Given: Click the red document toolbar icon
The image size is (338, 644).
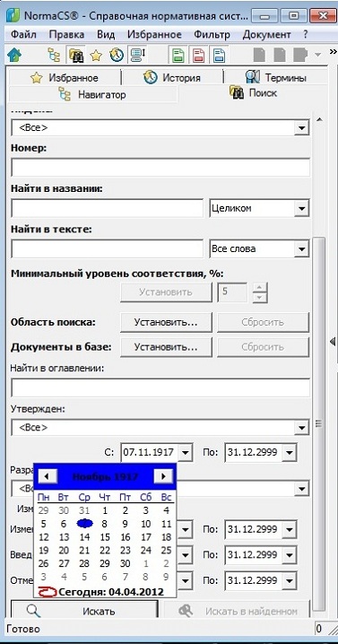Looking at the screenshot, I should tap(199, 55).
